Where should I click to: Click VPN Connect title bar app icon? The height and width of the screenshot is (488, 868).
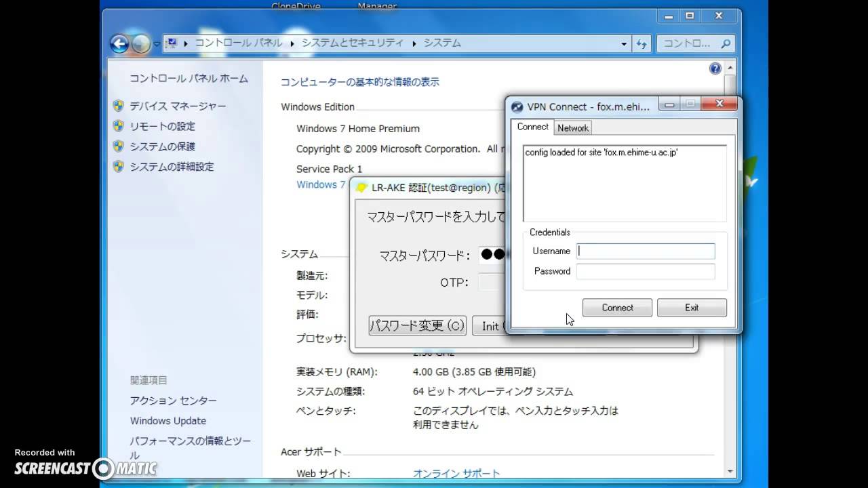point(517,106)
